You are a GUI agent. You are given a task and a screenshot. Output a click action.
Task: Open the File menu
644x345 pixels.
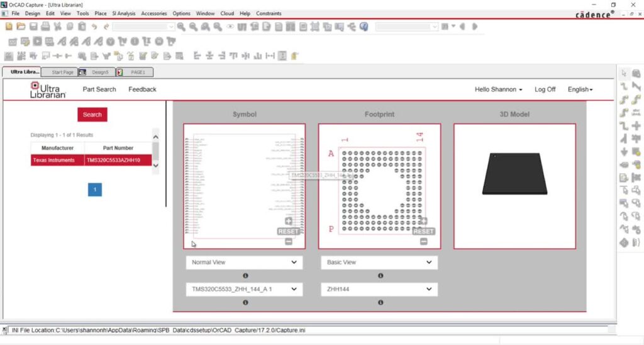(x=16, y=14)
